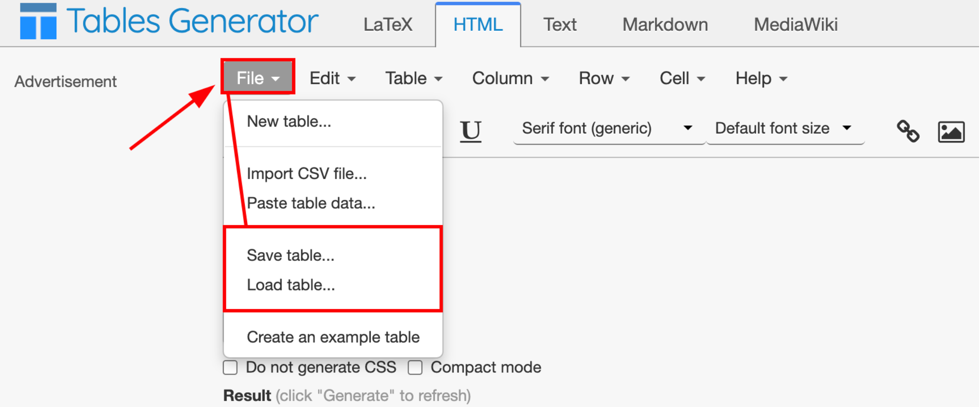
Task: Switch to the Markdown tab
Action: click(x=665, y=25)
